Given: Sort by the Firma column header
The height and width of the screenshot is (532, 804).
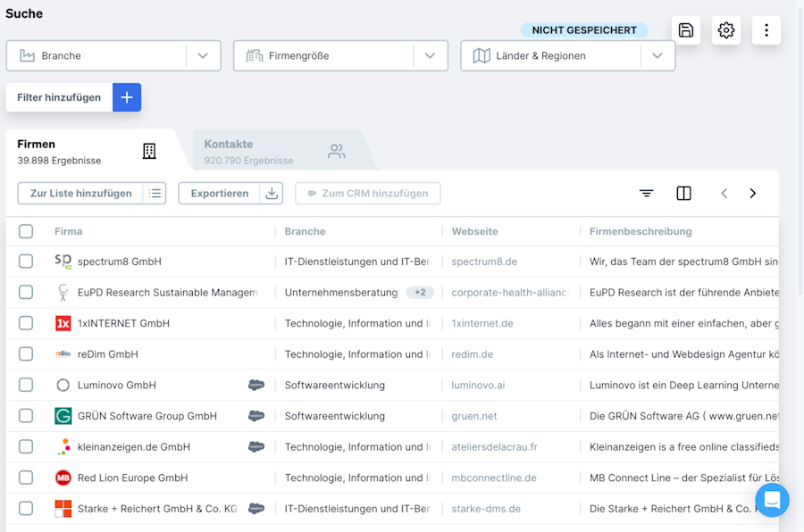Looking at the screenshot, I should pyautogui.click(x=68, y=231).
